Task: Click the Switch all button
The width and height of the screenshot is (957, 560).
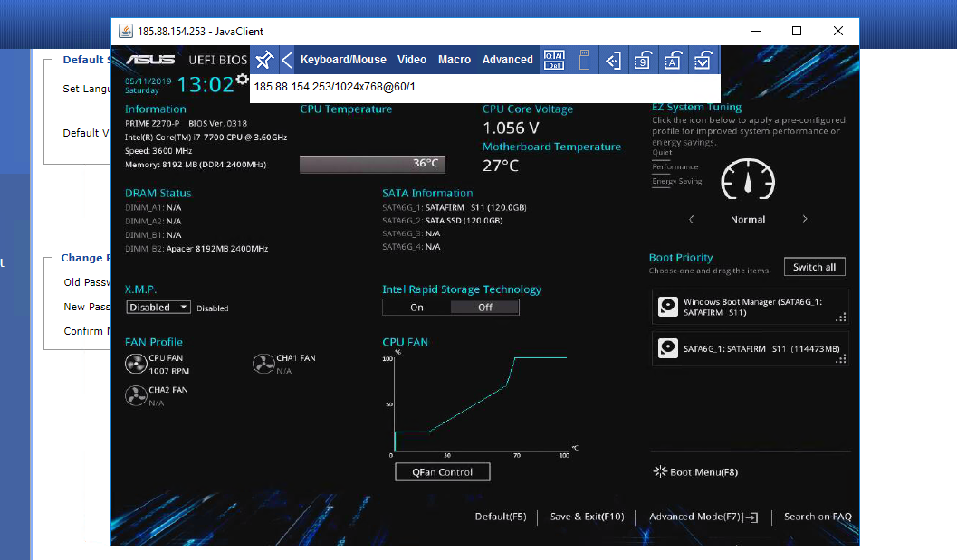Action: pyautogui.click(x=814, y=267)
